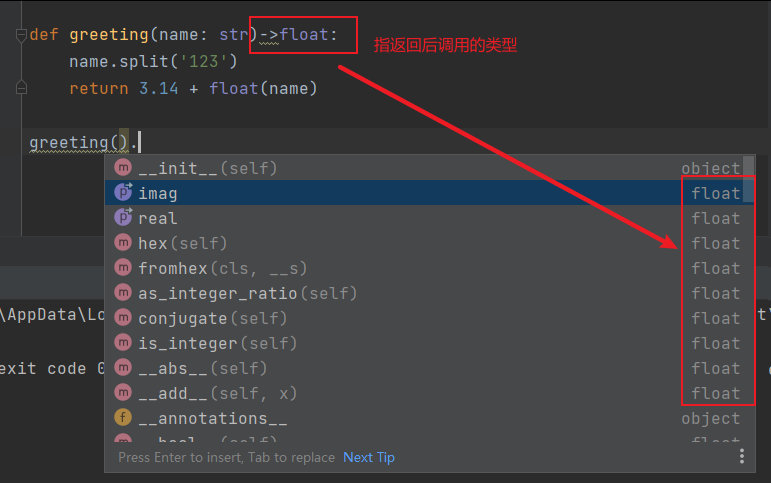Toggle fold marker beside def greeting
771x483 pixels.
click(20, 35)
